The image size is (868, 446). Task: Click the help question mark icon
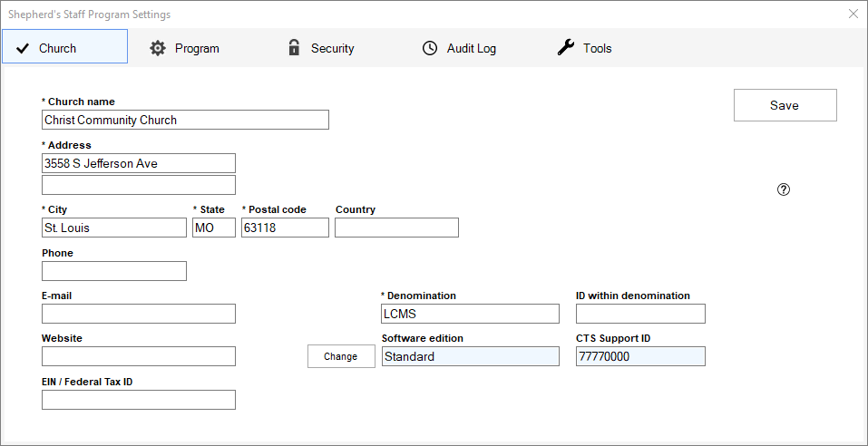(x=784, y=189)
